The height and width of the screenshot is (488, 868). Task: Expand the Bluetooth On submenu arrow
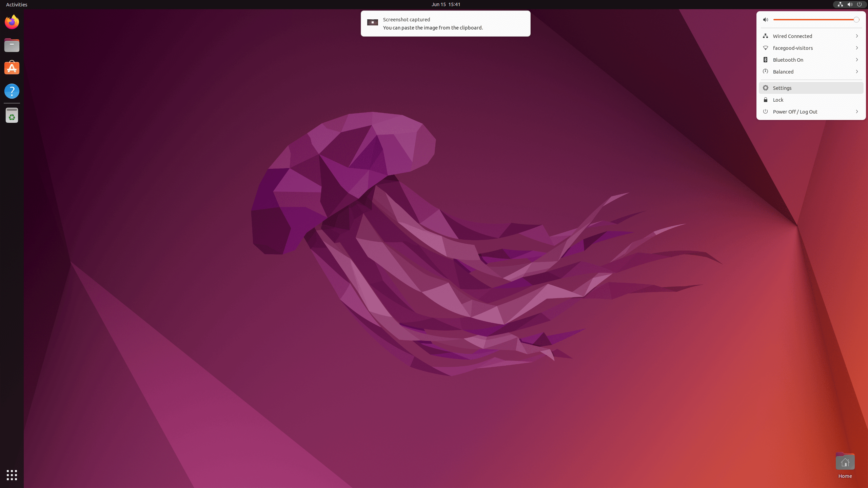pyautogui.click(x=857, y=60)
